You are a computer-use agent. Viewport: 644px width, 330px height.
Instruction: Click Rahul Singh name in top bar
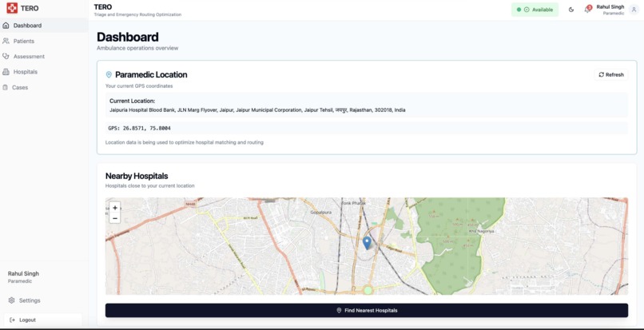point(610,7)
